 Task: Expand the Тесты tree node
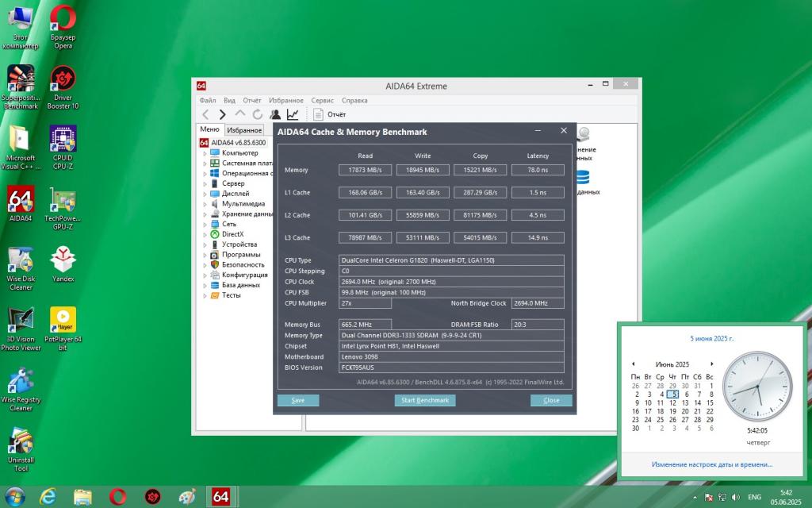[205, 295]
